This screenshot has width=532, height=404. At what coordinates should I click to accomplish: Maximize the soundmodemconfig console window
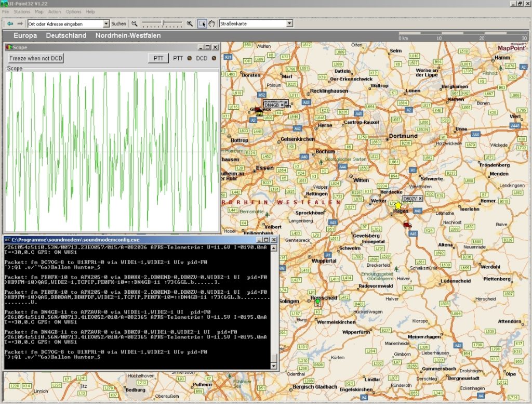pyautogui.click(x=267, y=240)
